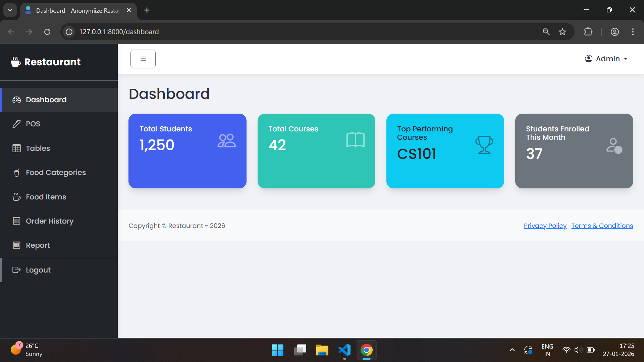
Task: Go forward with the browser arrow
Action: tap(29, 32)
